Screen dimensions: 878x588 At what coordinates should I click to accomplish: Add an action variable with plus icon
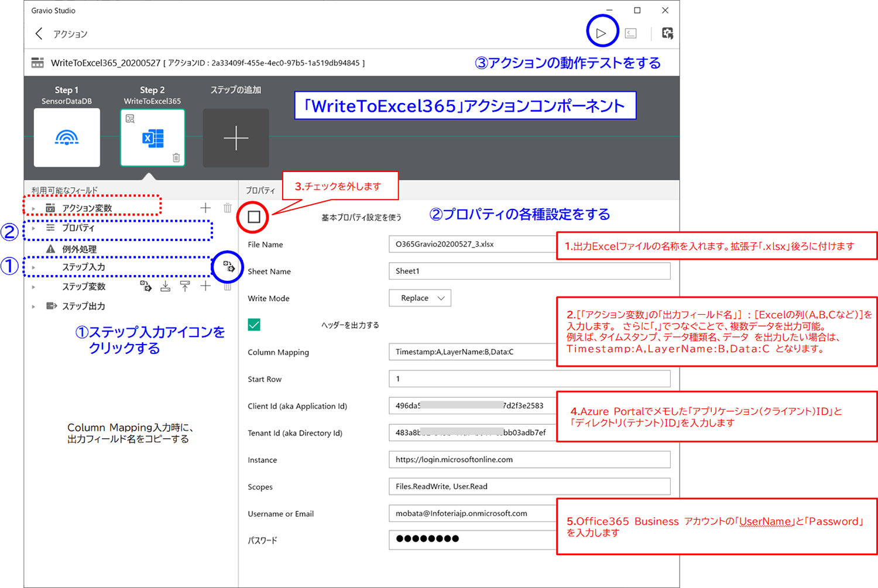point(205,208)
